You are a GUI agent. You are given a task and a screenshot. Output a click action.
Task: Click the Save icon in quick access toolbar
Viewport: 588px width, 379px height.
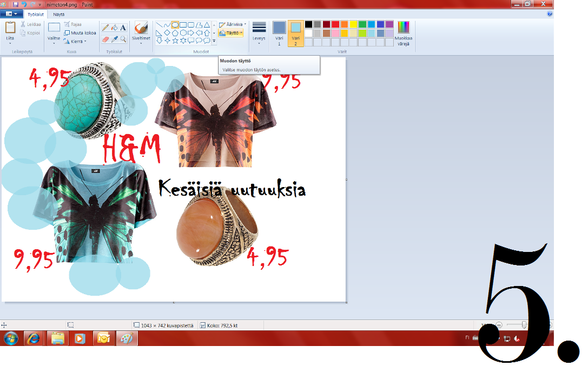pyautogui.click(x=15, y=4)
